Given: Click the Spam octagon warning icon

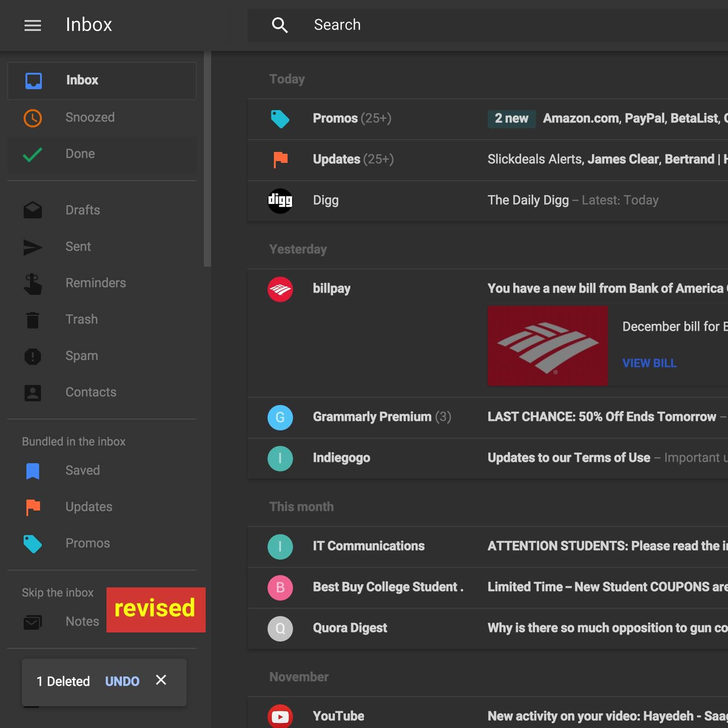Looking at the screenshot, I should tap(33, 356).
